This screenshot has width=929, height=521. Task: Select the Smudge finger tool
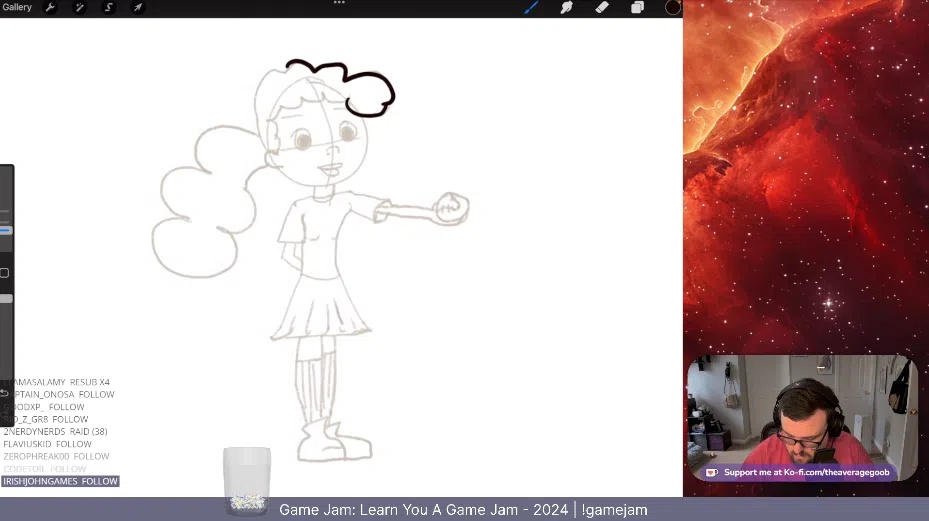click(x=566, y=8)
